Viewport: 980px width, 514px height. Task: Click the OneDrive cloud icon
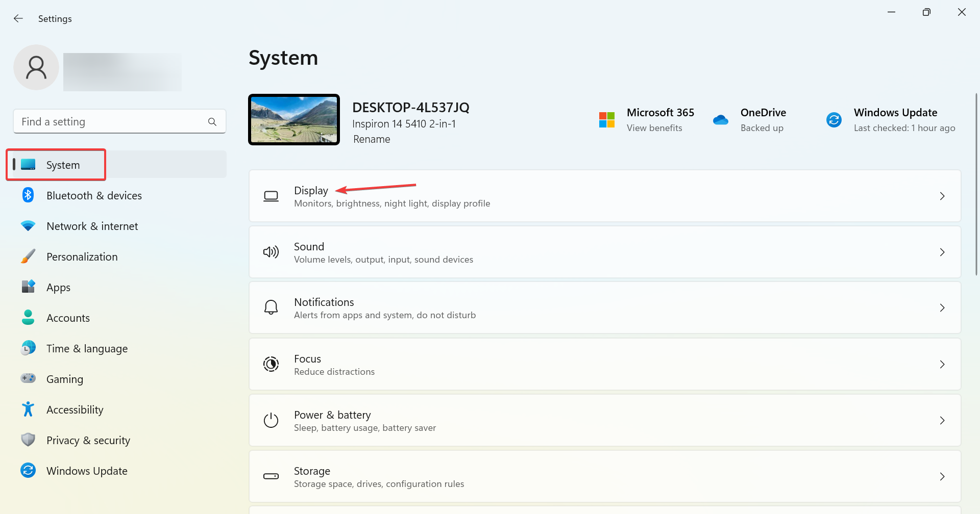coord(720,120)
